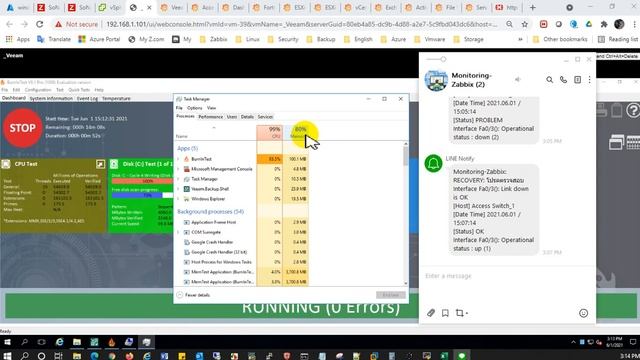The height and width of the screenshot is (360, 640).
Task: Bookmark this page with the star icon
Action: pyautogui.click(x=524, y=24)
